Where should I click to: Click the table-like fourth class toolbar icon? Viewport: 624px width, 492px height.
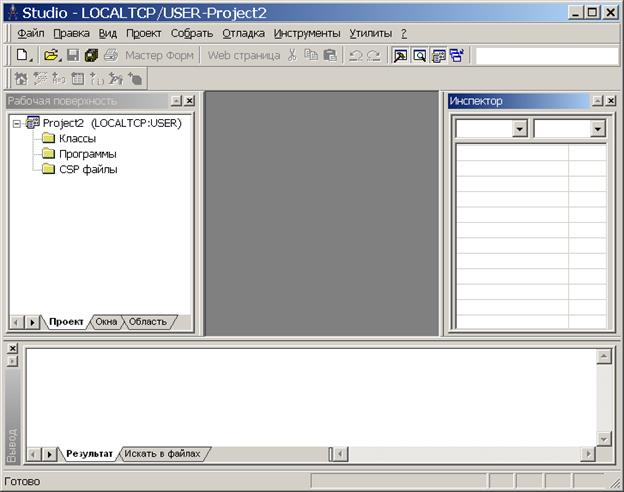78,79
